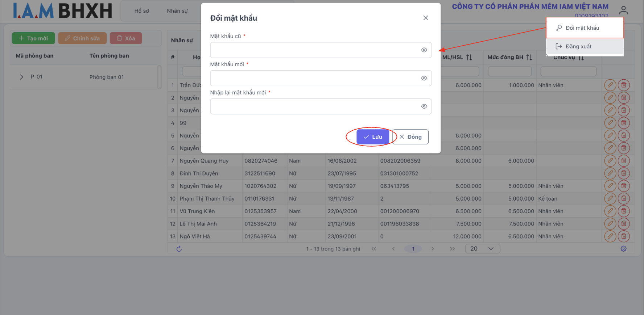Choose Đổi mật khẩu in the user menu
The width and height of the screenshot is (644, 315).
pos(582,28)
